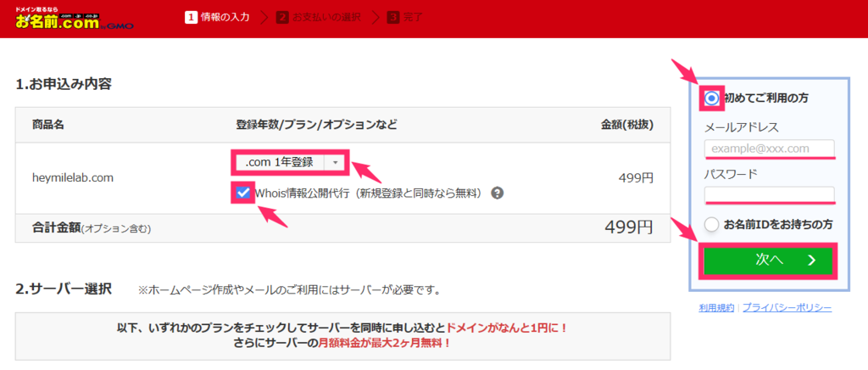Click the ドメインがなんと1円に！ red text
Screen dimensions: 868x370
[507, 328]
